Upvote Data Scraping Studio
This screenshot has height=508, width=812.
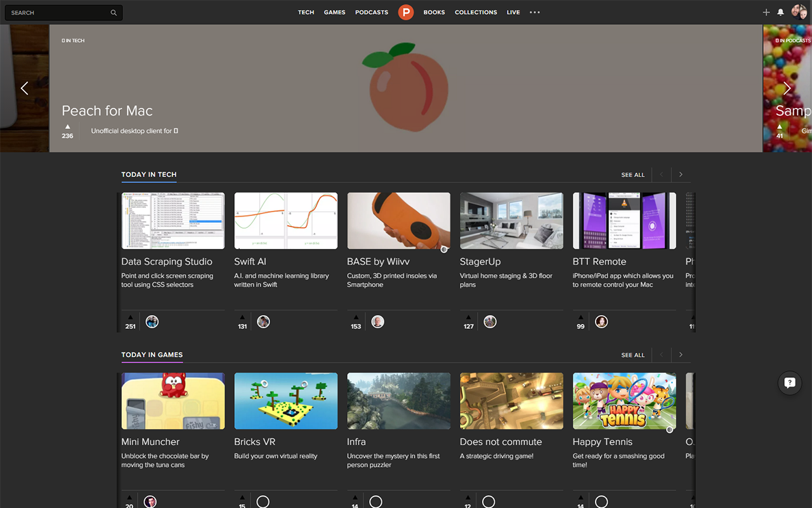click(130, 322)
